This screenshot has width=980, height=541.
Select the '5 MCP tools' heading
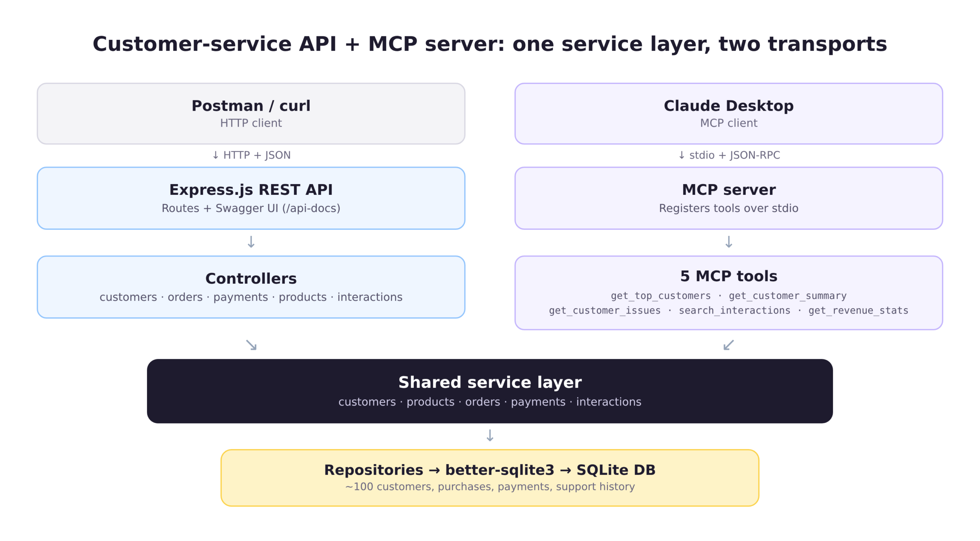point(728,276)
